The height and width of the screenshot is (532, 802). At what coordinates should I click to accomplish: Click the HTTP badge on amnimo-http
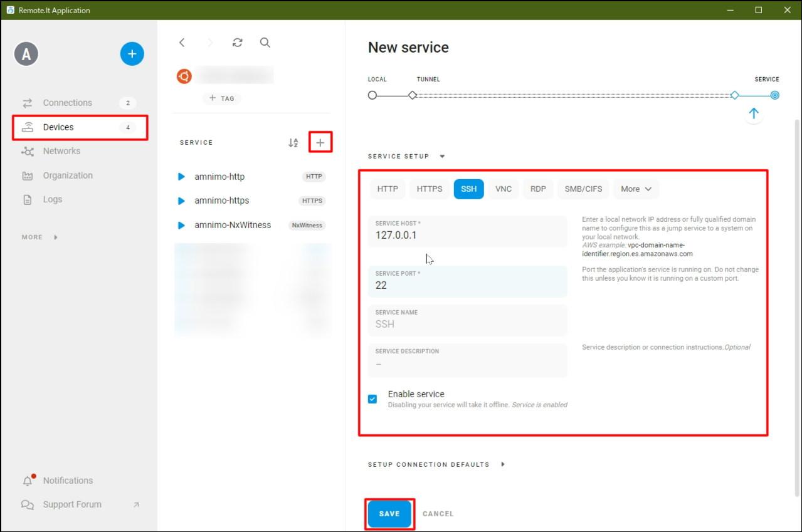click(x=314, y=177)
